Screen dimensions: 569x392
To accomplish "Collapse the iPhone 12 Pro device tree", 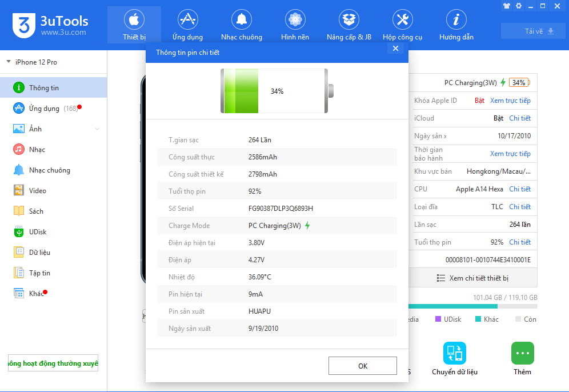I will (9, 62).
